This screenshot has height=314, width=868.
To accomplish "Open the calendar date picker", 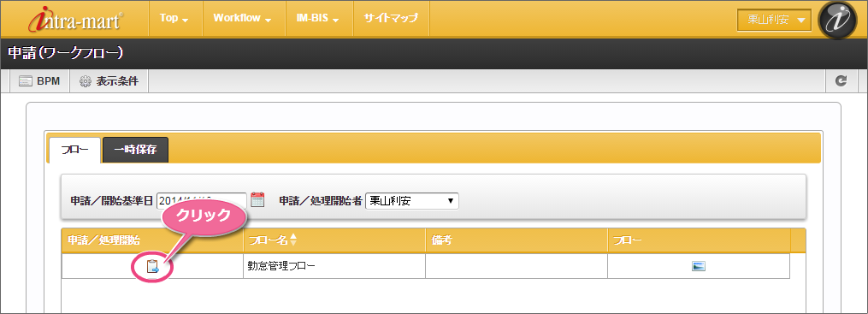I will [x=257, y=200].
